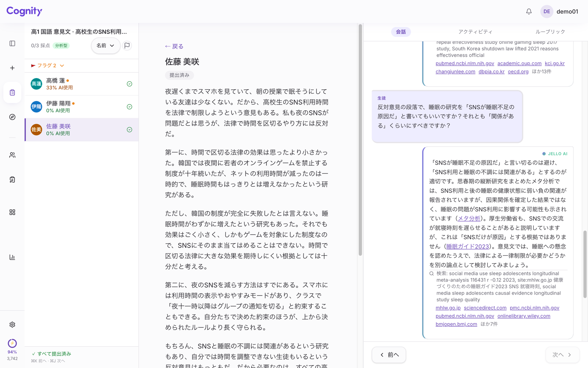Screen dimensions: 588x368
Task: Click 佐藤 美咲 graded check circle
Action: coord(129,130)
